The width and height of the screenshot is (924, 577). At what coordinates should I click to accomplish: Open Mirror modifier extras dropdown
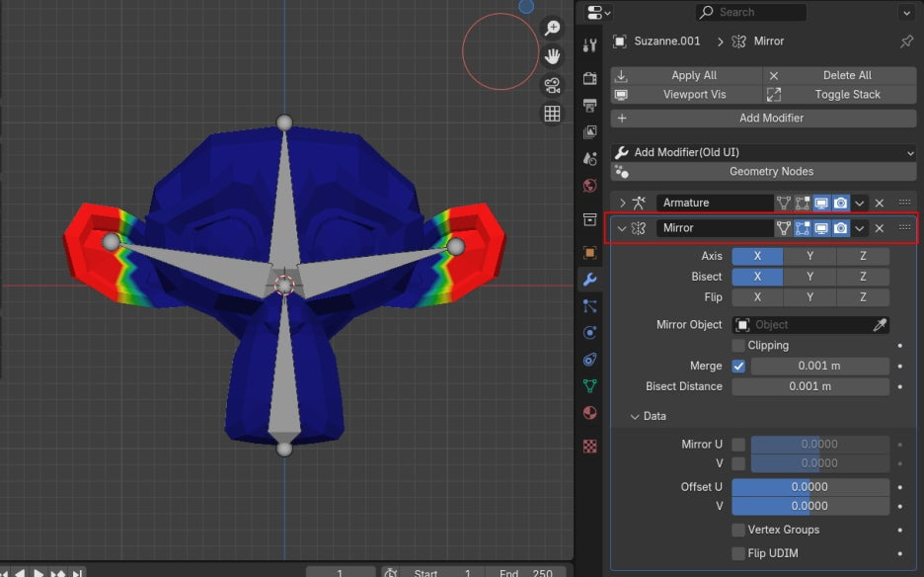point(860,228)
